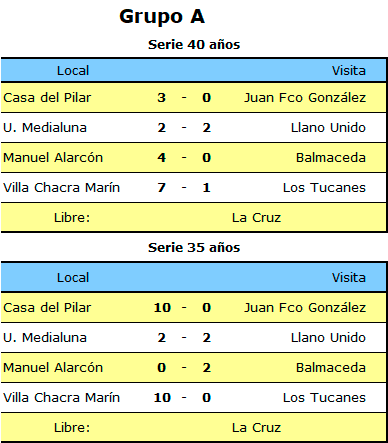Click Local header in Serie 40 table
388x443 pixels.
tap(73, 71)
